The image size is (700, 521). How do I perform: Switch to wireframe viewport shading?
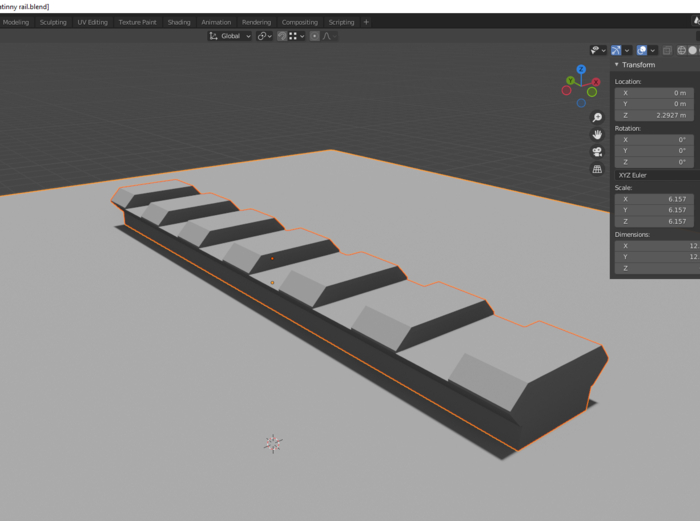pyautogui.click(x=682, y=50)
